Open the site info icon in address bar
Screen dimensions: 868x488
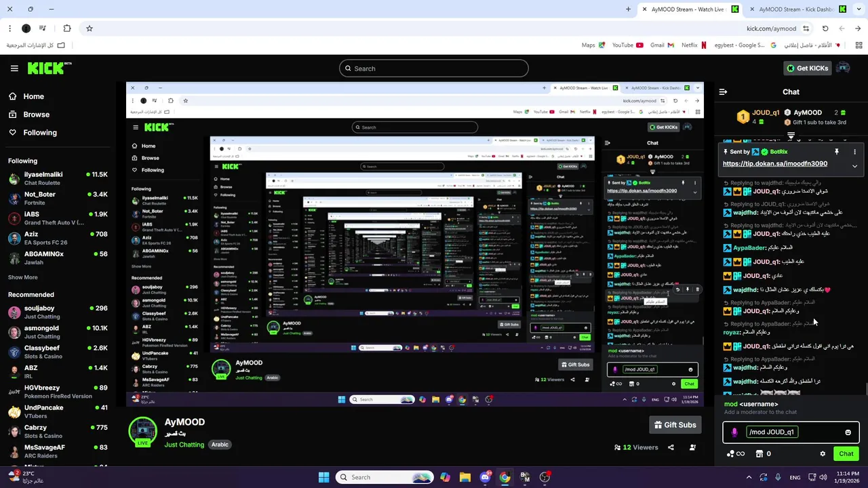806,28
